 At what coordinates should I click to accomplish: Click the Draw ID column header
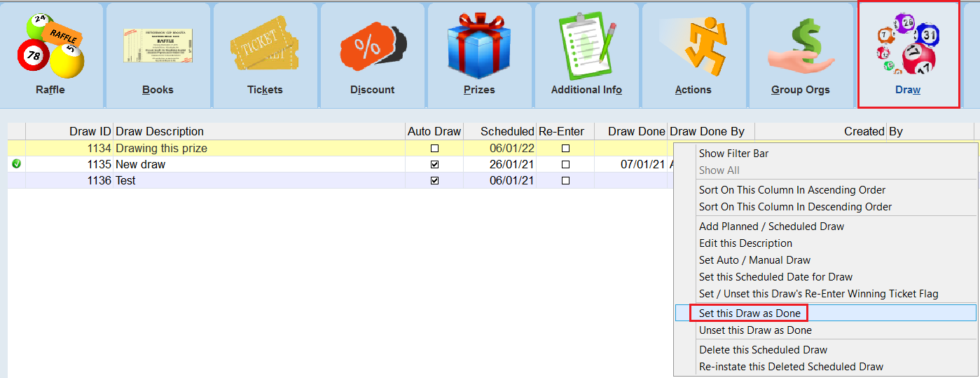pyautogui.click(x=69, y=131)
